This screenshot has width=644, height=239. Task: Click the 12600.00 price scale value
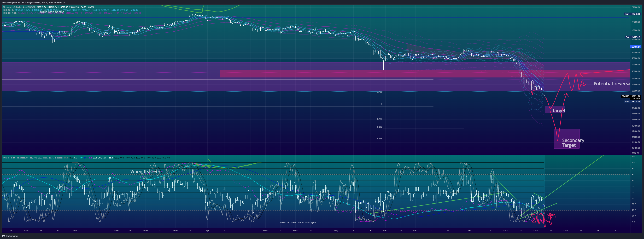[636, 131]
